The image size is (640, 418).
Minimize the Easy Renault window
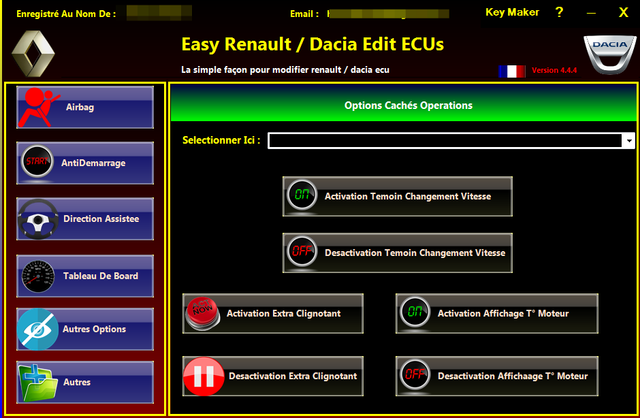592,12
